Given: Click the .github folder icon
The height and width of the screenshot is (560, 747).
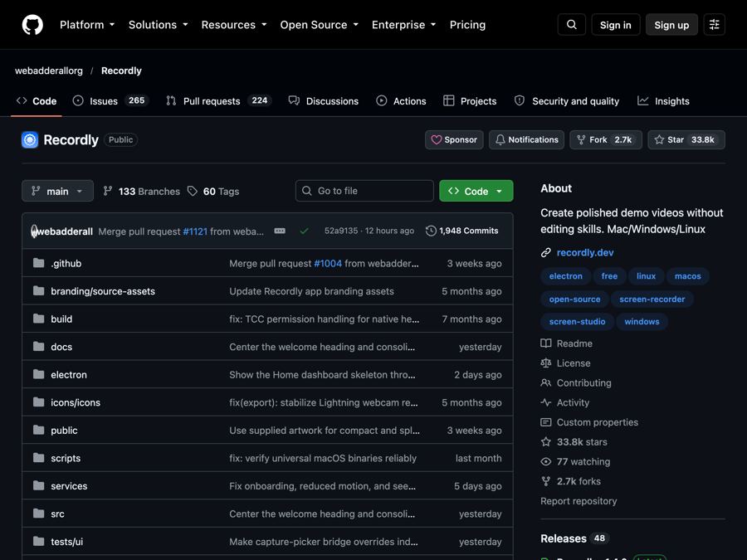Looking at the screenshot, I should 38,263.
